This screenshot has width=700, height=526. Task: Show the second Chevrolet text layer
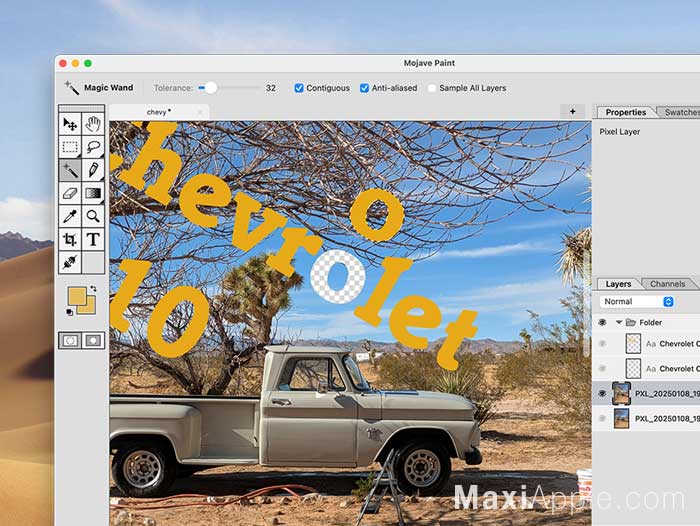click(602, 368)
